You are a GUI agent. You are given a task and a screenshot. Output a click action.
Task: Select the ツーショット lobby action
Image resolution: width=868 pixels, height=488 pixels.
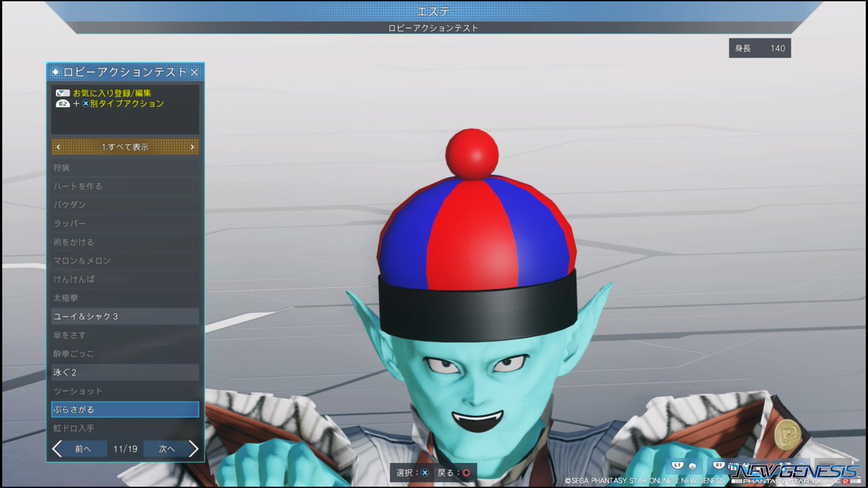(x=125, y=391)
